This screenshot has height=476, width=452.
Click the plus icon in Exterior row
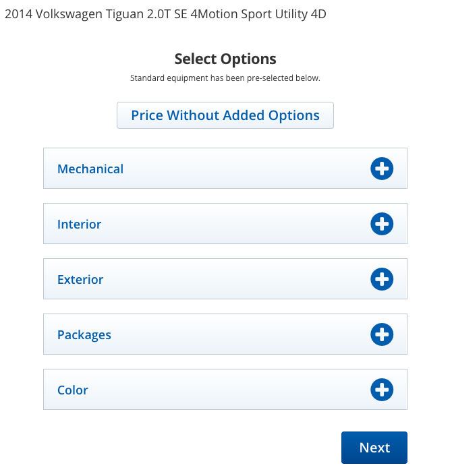(x=382, y=279)
